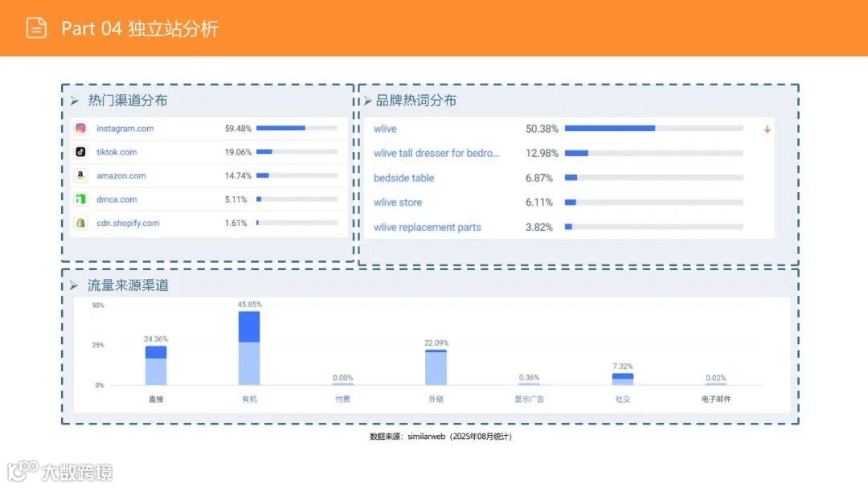Click the 59.48% value
Viewport: 868px width, 488px height.
tap(238, 129)
